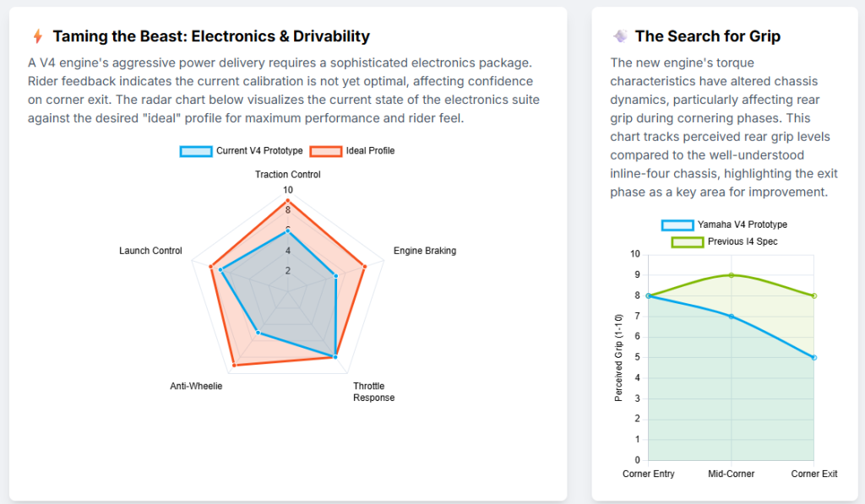Select the blue Launch Control data point
Image resolution: width=865 pixels, height=504 pixels.
(x=220, y=270)
